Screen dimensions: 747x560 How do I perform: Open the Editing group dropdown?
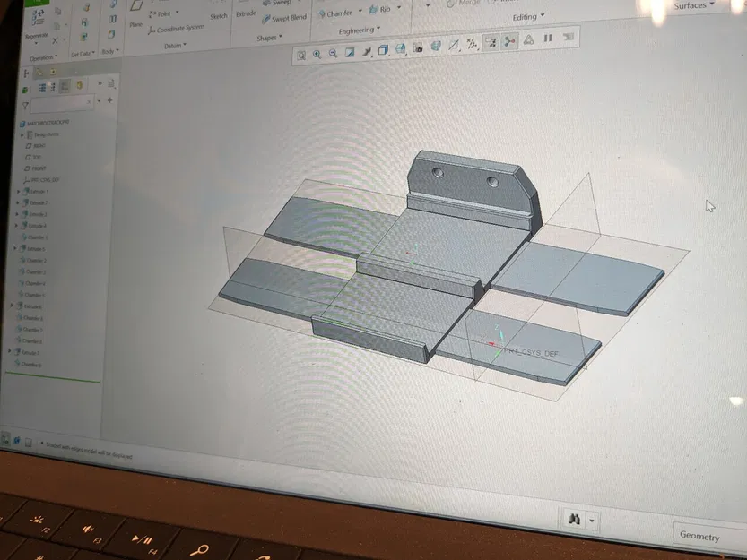coord(528,17)
